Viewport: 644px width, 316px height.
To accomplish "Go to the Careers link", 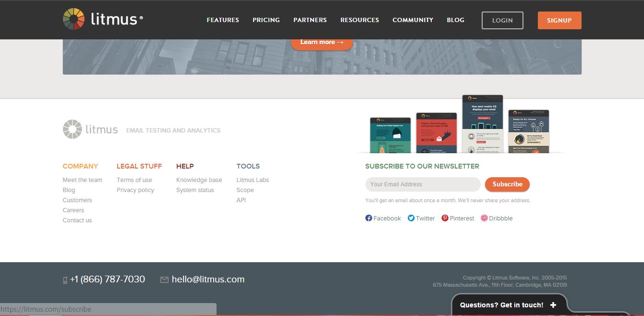I will pyautogui.click(x=73, y=210).
